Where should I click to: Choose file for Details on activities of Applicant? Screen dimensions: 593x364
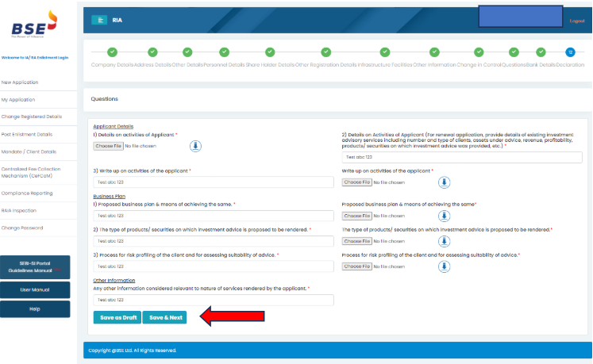coord(108,146)
